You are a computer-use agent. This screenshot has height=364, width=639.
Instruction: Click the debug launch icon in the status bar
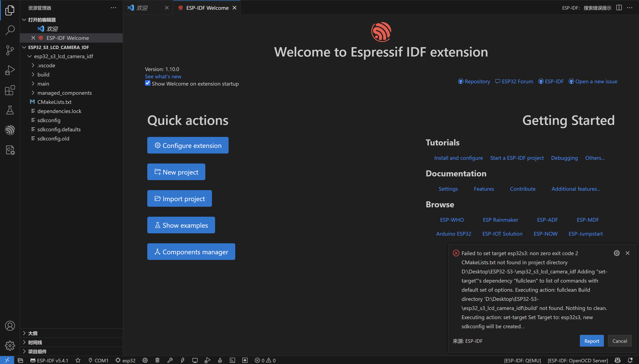[208, 360]
